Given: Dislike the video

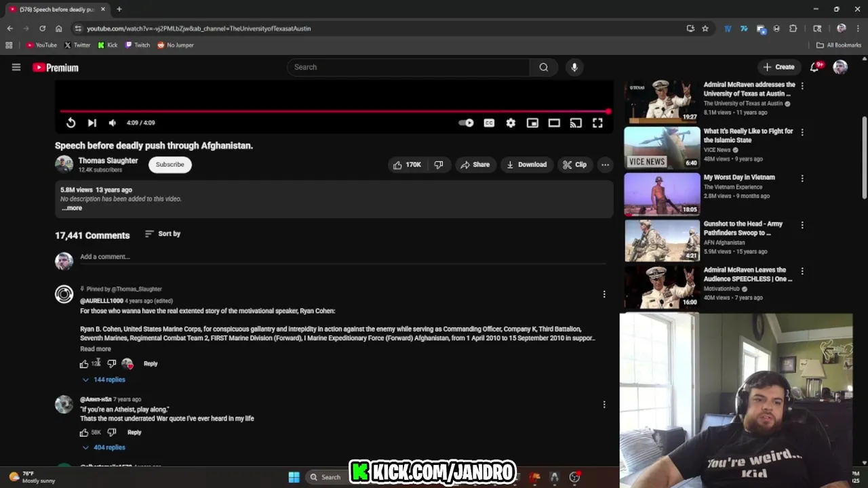Looking at the screenshot, I should coord(439,165).
